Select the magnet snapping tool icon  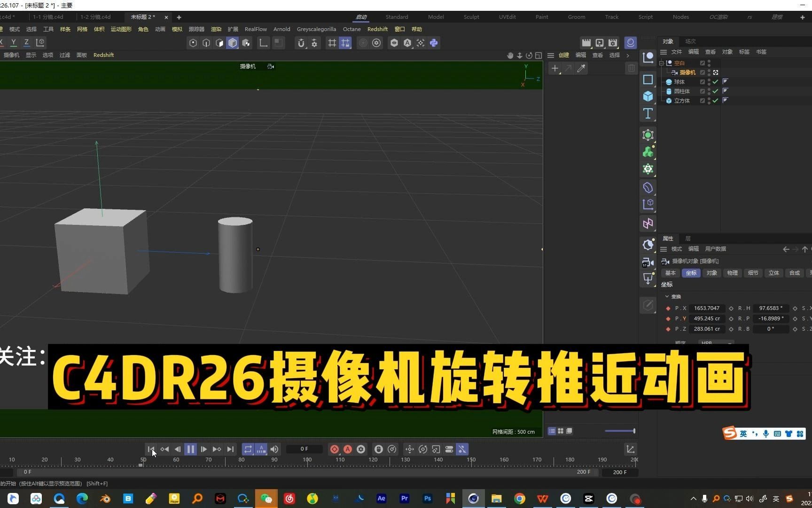[301, 43]
